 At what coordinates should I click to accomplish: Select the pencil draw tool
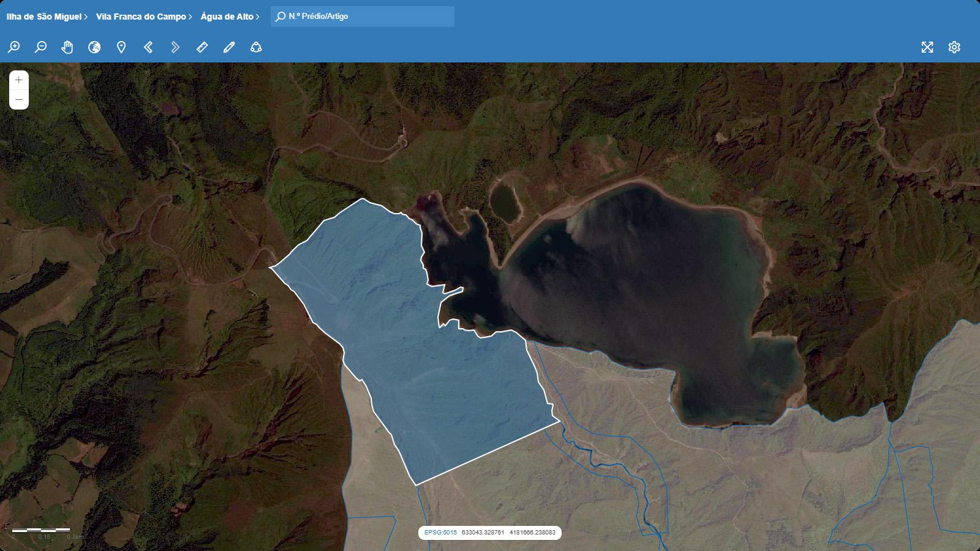coord(229,47)
